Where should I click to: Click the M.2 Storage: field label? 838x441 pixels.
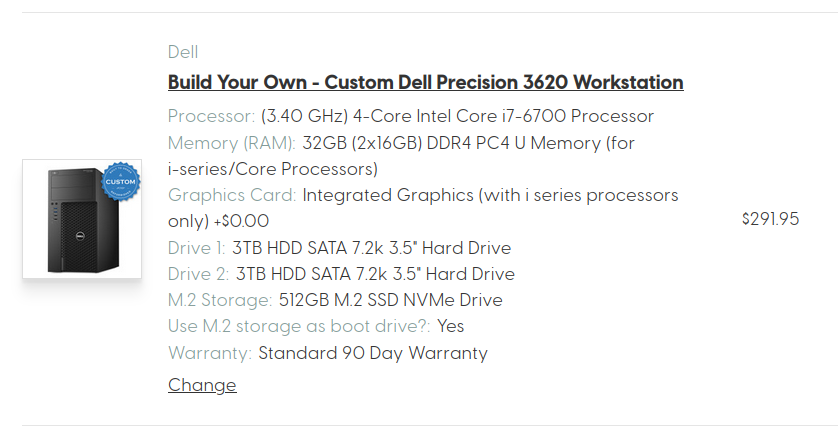click(220, 300)
